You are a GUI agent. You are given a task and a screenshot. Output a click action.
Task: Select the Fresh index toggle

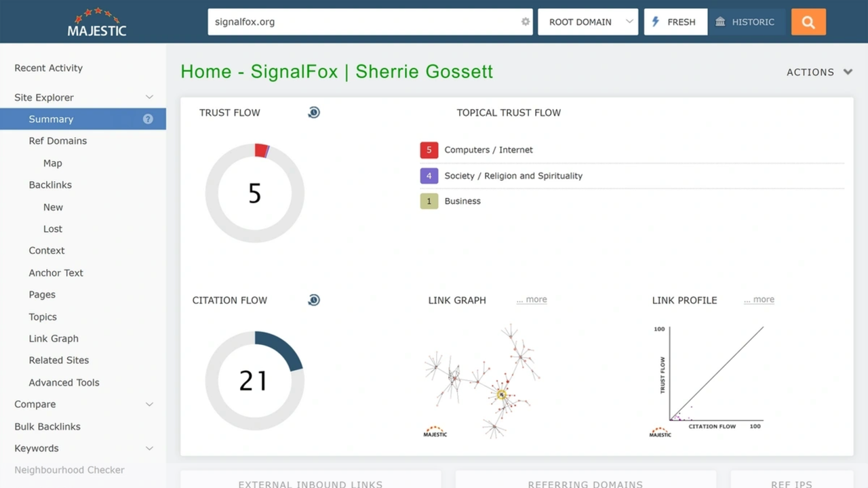coord(675,22)
